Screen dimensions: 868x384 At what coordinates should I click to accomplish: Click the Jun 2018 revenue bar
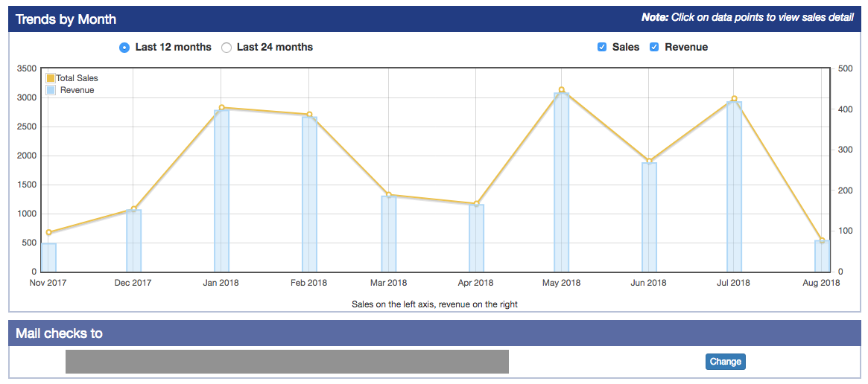click(649, 220)
